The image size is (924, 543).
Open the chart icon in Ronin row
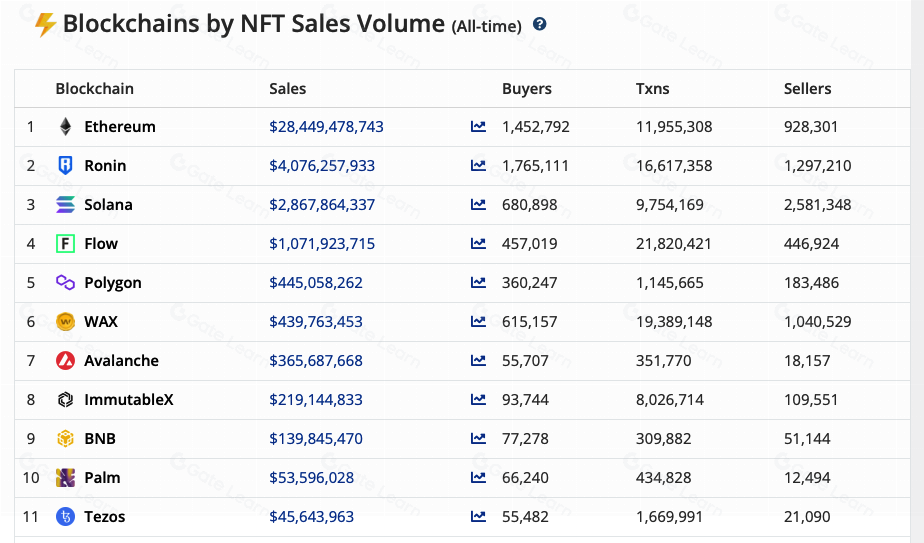478,166
